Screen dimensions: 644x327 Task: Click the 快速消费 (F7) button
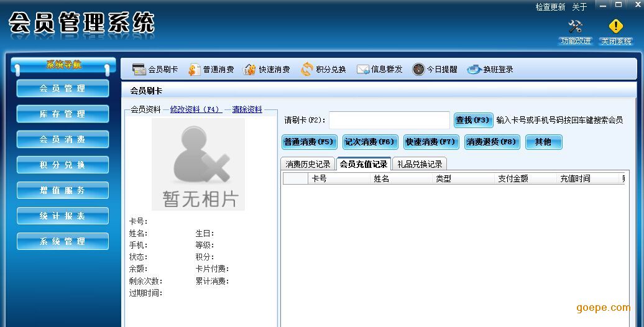(431, 142)
